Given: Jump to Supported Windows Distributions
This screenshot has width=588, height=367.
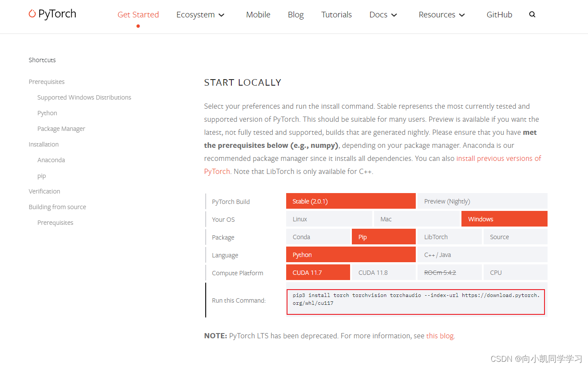Looking at the screenshot, I should [x=84, y=97].
